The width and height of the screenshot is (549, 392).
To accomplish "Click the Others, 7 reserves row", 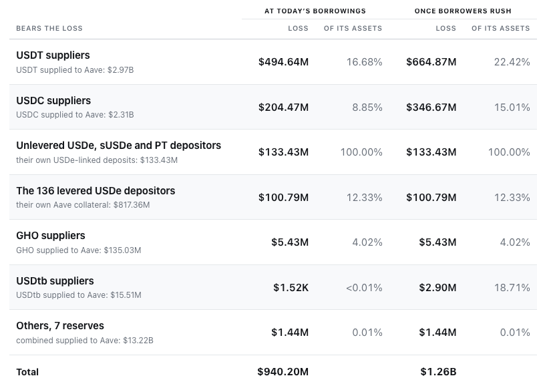I will coord(273,333).
